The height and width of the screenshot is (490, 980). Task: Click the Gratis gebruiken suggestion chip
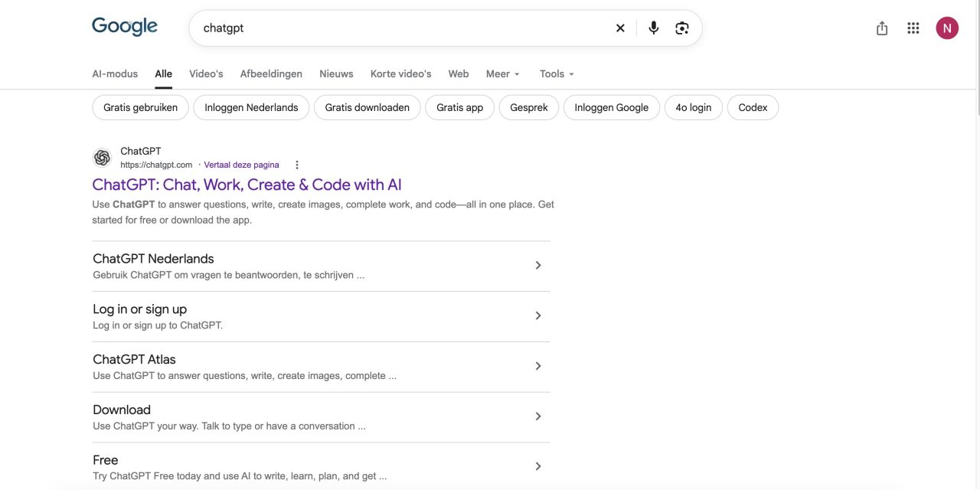141,107
